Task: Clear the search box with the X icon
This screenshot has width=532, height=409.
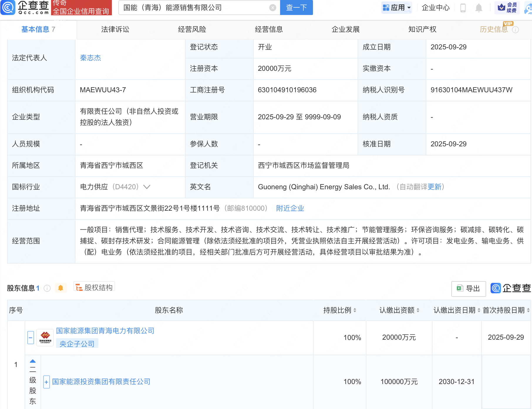Action: pos(272,8)
